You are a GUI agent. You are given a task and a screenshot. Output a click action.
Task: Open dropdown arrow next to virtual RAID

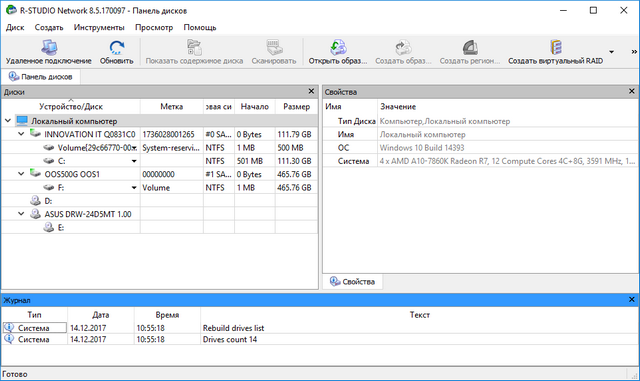611,52
